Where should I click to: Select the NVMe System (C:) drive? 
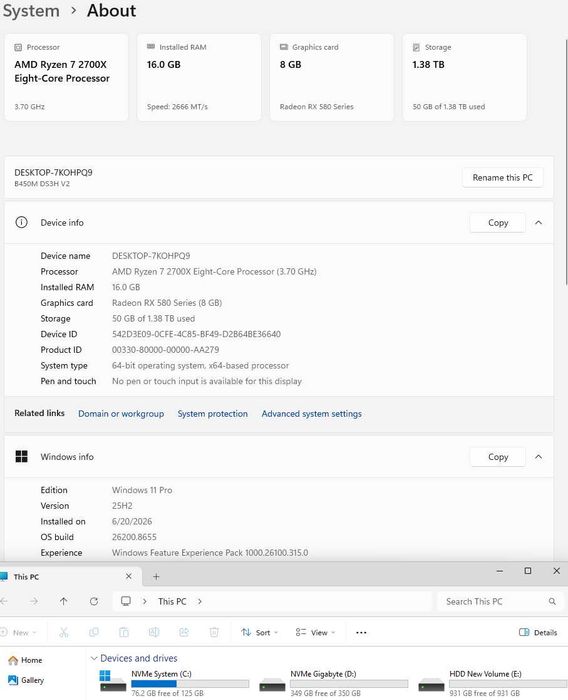click(x=174, y=685)
